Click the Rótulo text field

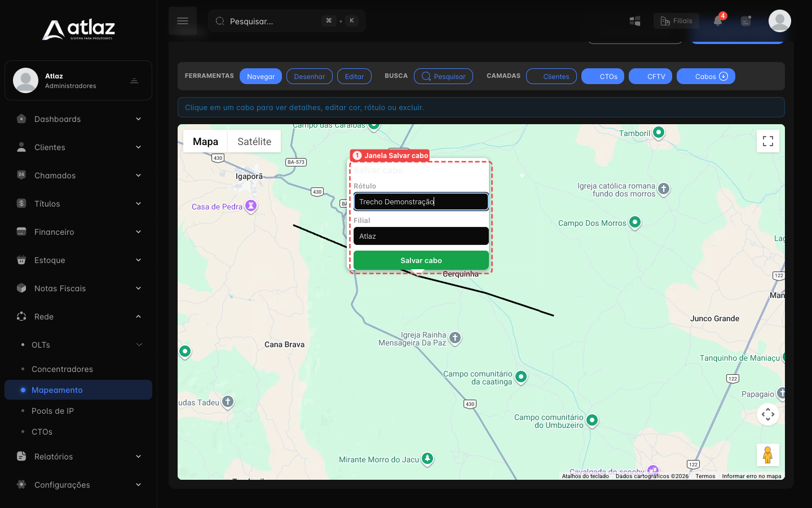tap(421, 202)
